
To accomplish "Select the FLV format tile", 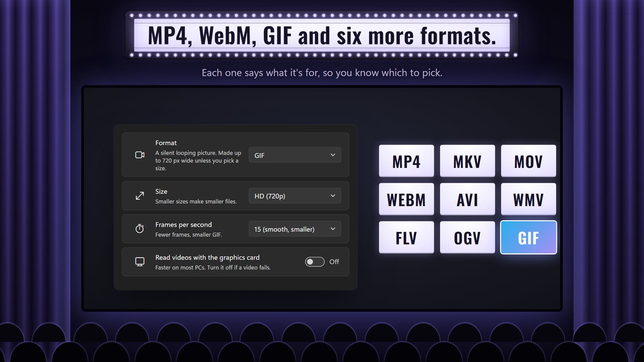I will click(x=406, y=237).
